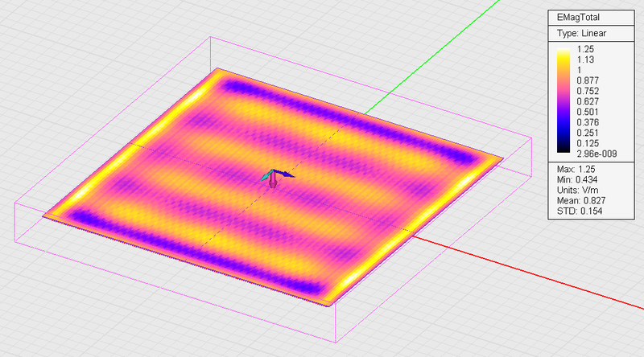
Task: Click the 'Type: Linear' legend label
Action: [581, 33]
